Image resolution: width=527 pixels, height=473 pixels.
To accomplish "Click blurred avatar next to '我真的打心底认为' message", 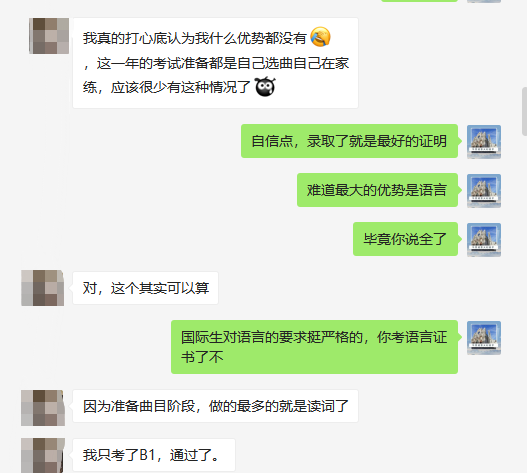I will pyautogui.click(x=49, y=36).
